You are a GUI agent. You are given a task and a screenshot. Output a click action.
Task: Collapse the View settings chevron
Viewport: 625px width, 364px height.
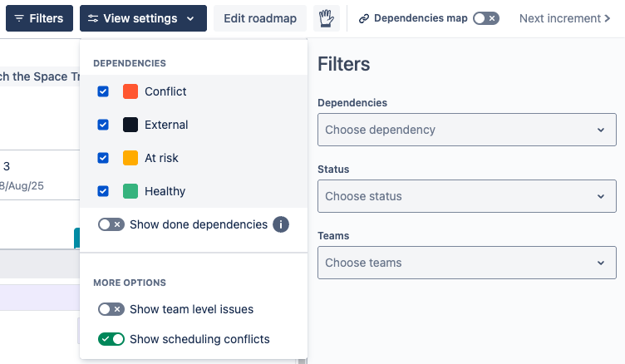tap(191, 18)
